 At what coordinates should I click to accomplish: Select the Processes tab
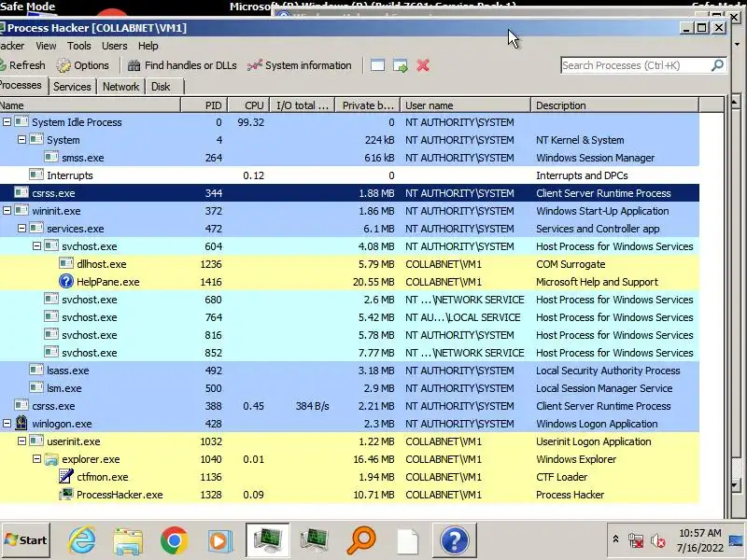21,85
